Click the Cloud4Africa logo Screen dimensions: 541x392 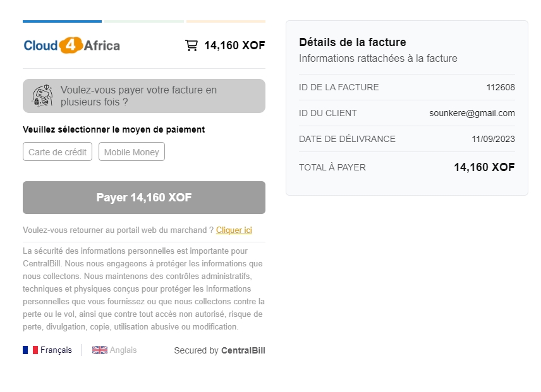coord(71,45)
